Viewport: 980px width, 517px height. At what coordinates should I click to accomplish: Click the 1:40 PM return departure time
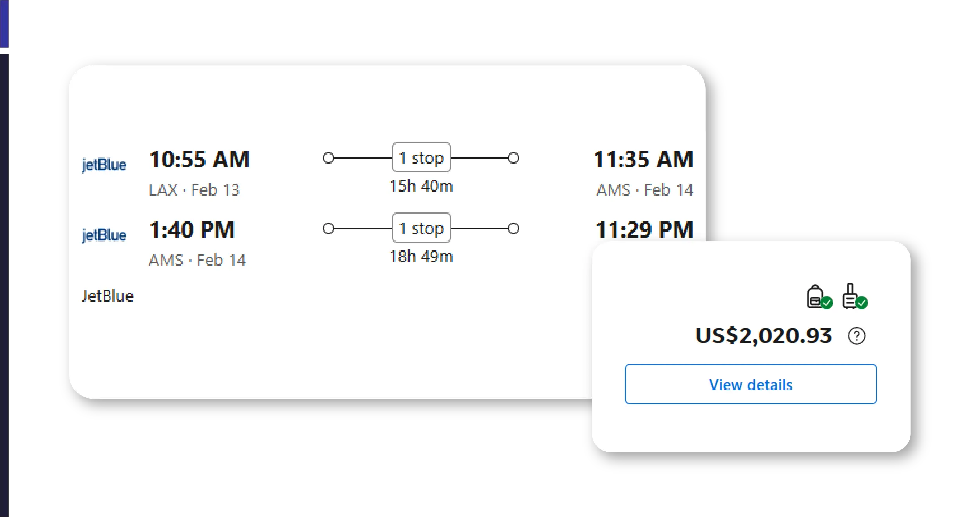tap(192, 230)
